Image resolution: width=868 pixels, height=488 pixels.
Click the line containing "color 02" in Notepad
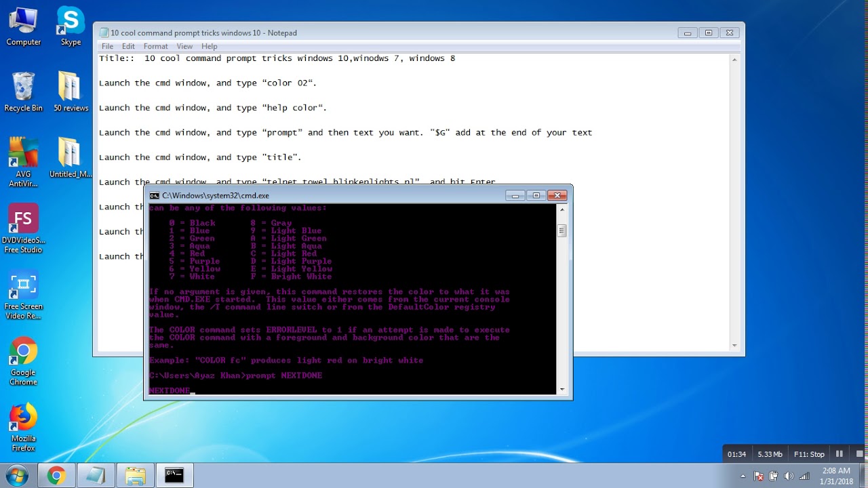tap(208, 83)
